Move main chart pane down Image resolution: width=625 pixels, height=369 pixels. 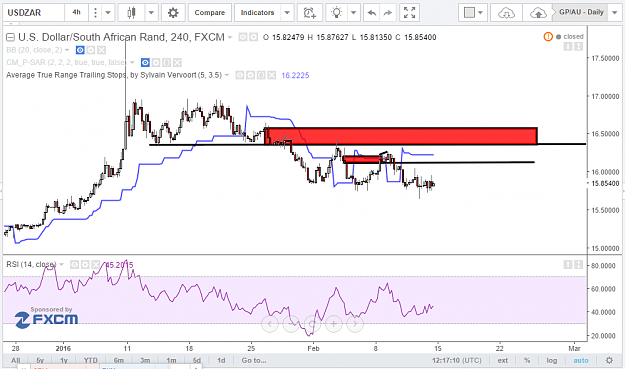pyautogui.click(x=579, y=47)
